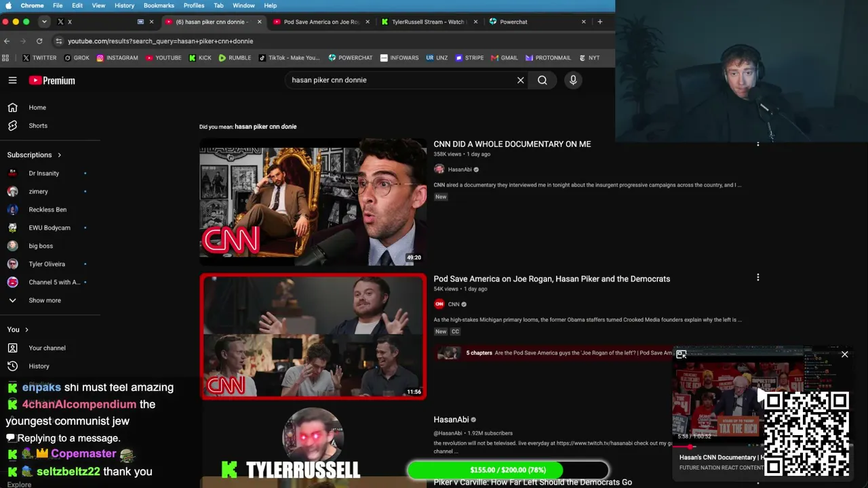Screen dimensions: 868x488
Task: Expand the miniplayer to full watch page
Action: tap(682, 354)
